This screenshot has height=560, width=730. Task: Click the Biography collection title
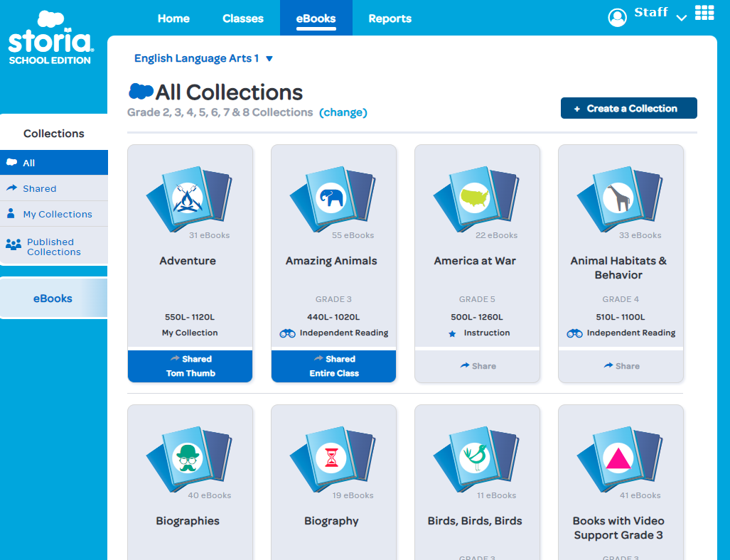pos(331,521)
